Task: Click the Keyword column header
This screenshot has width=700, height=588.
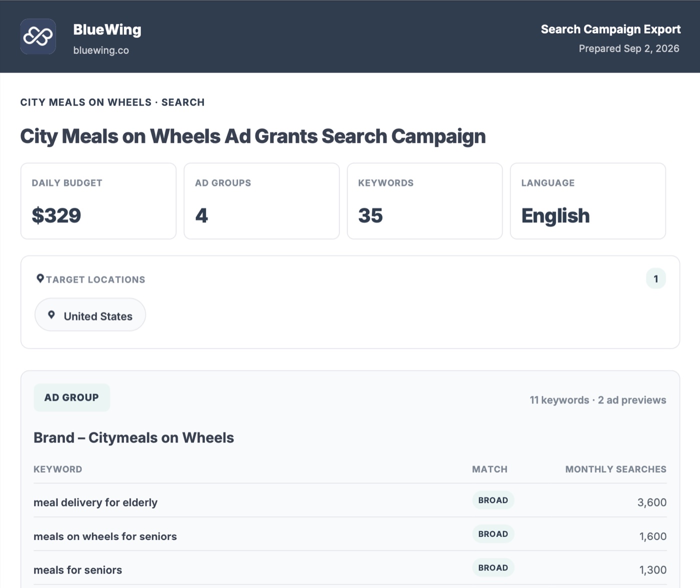Action: pyautogui.click(x=58, y=469)
